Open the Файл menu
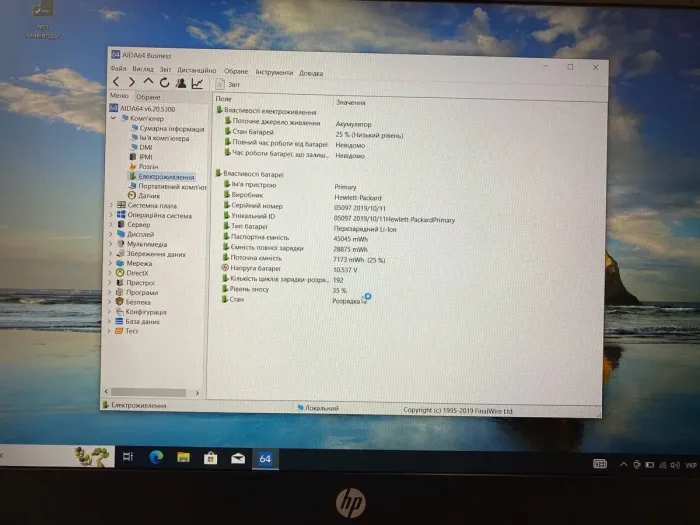The width and height of the screenshot is (700, 525). [118, 68]
